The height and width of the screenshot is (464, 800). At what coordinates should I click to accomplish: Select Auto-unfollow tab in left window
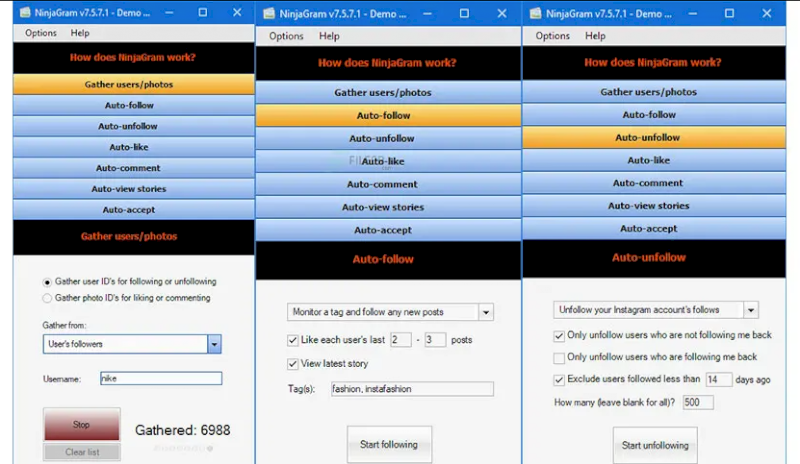[134, 126]
